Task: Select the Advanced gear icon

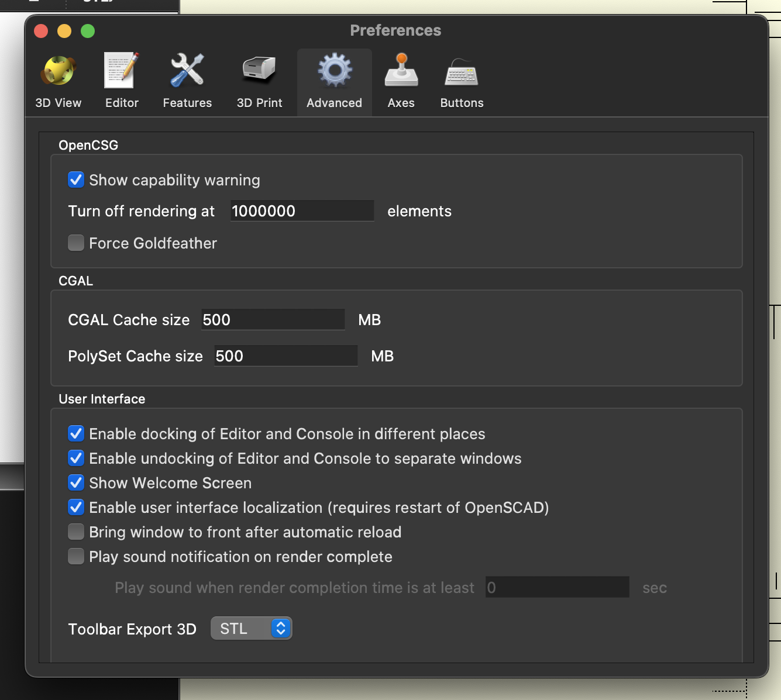Action: pyautogui.click(x=334, y=71)
